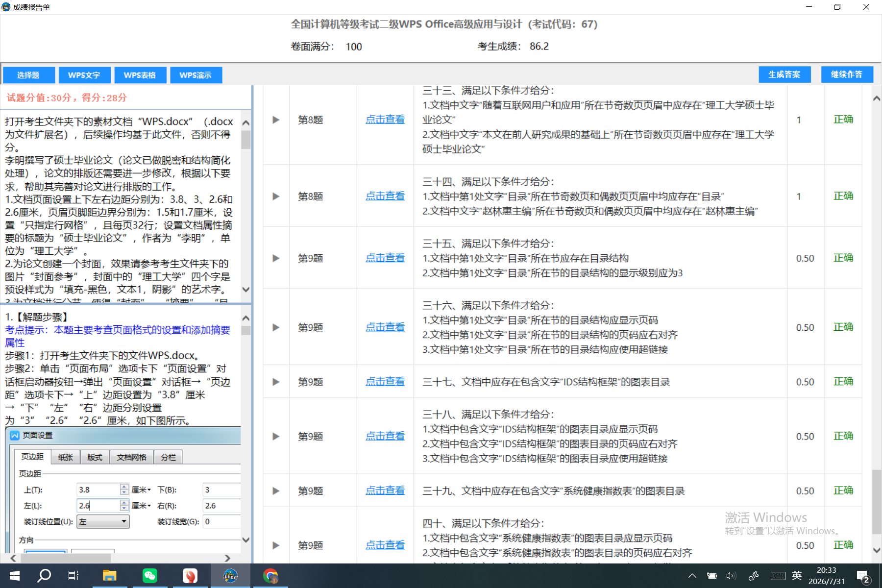Expand the 三十七 IDS结构框架 row

pos(276,382)
